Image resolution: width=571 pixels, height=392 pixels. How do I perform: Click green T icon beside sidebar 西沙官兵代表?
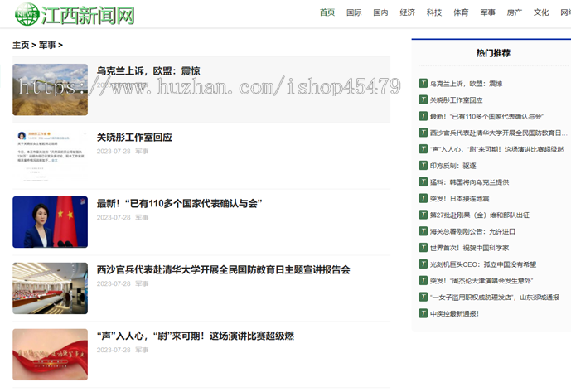tap(423, 133)
